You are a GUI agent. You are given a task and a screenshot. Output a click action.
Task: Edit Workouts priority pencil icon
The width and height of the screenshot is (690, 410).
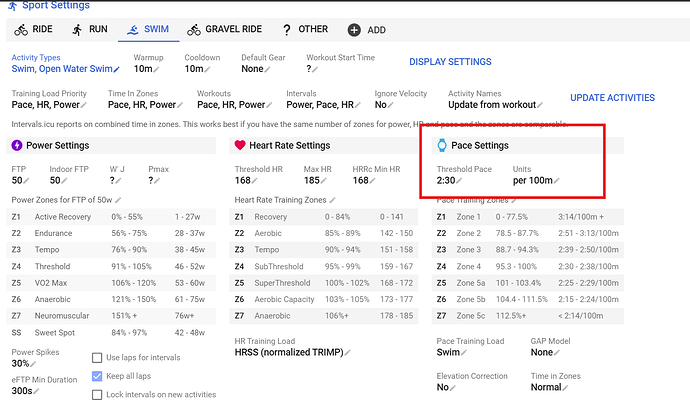pyautogui.click(x=269, y=105)
